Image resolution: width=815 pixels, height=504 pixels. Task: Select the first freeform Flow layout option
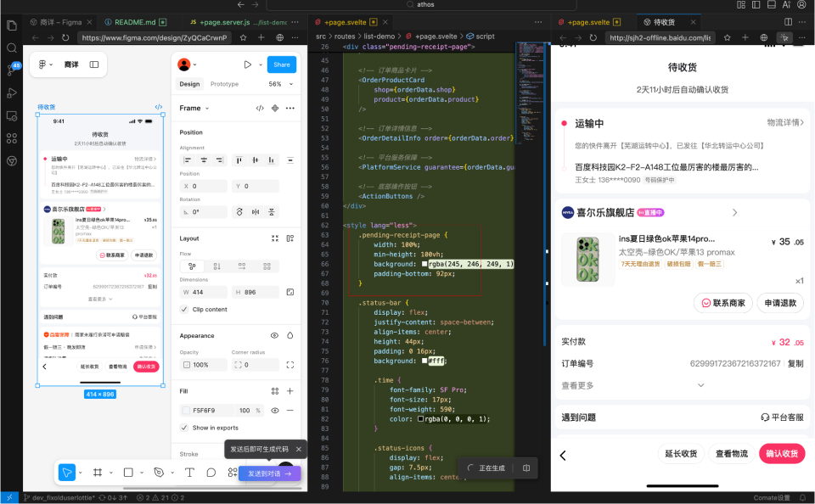coord(192,266)
